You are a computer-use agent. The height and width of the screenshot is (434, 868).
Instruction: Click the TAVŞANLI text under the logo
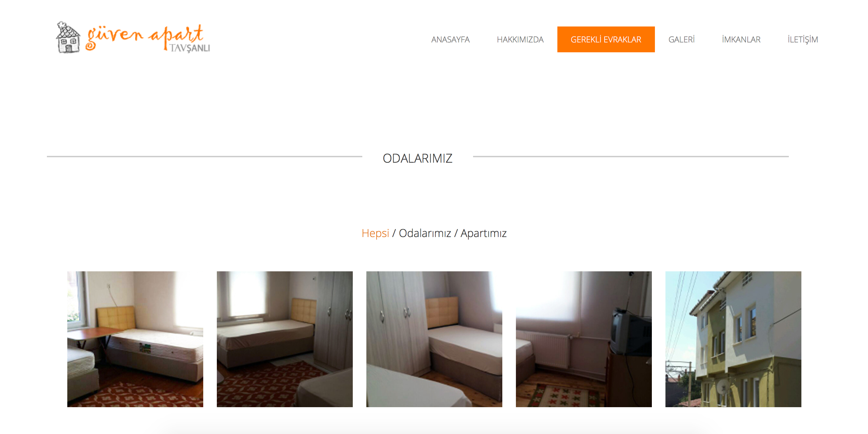point(190,48)
